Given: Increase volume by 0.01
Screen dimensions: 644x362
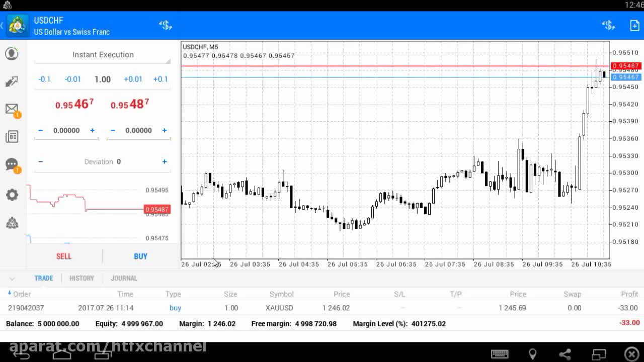Looking at the screenshot, I should point(133,79).
